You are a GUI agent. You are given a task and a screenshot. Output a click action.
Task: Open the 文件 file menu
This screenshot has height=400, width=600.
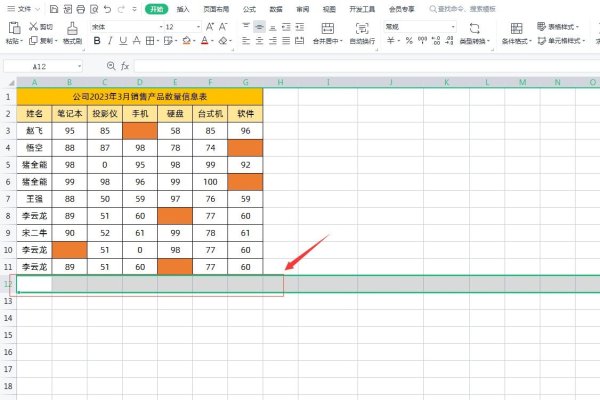click(24, 9)
